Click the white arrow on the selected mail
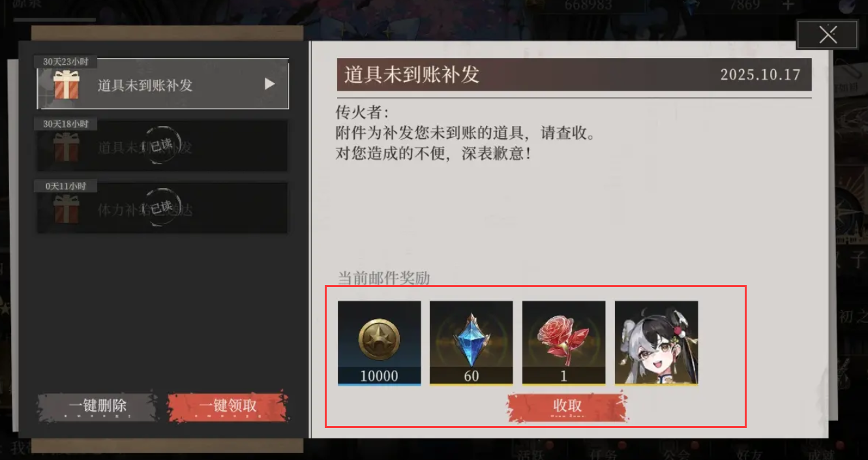868x460 pixels. [x=269, y=84]
